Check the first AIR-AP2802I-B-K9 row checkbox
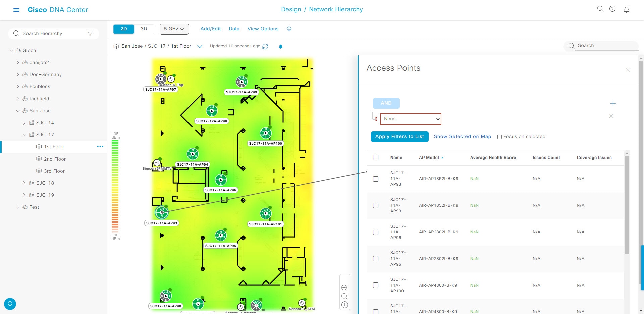Image resolution: width=644 pixels, height=314 pixels. [x=376, y=232]
